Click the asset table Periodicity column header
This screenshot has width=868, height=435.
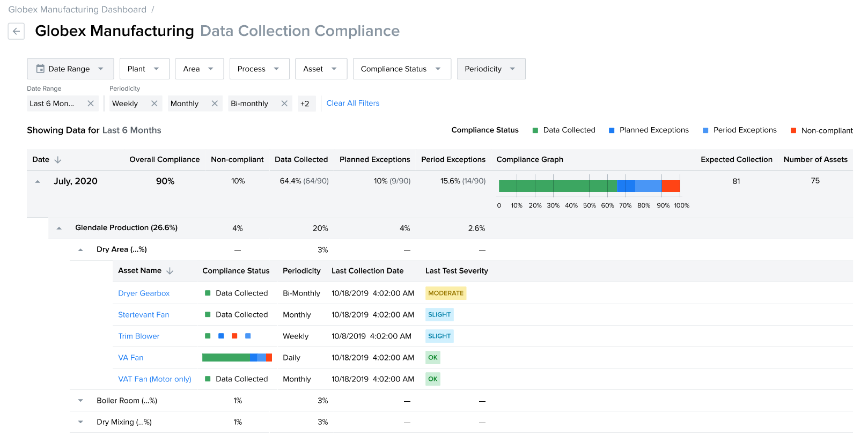[x=301, y=271]
